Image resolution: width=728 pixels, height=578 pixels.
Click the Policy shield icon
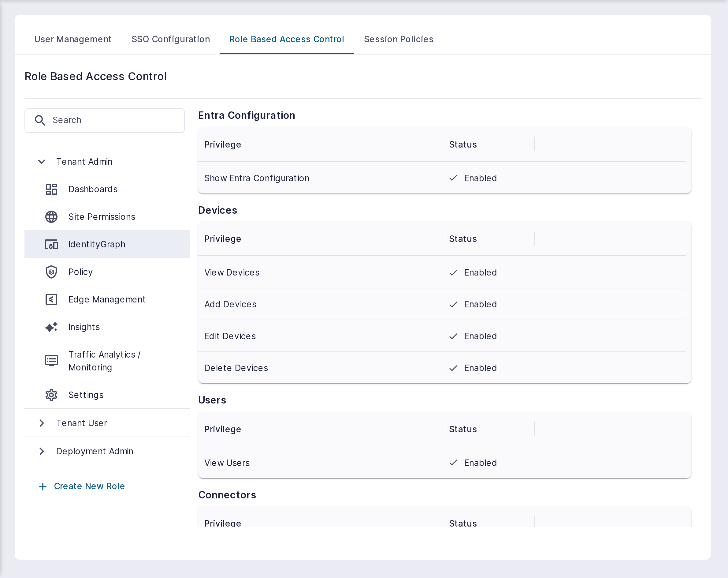[x=51, y=272]
